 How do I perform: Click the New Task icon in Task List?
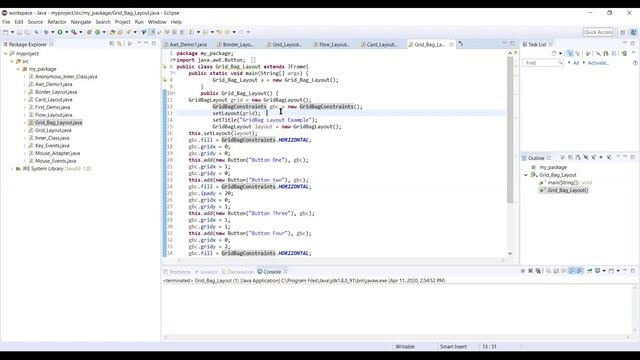553,53
